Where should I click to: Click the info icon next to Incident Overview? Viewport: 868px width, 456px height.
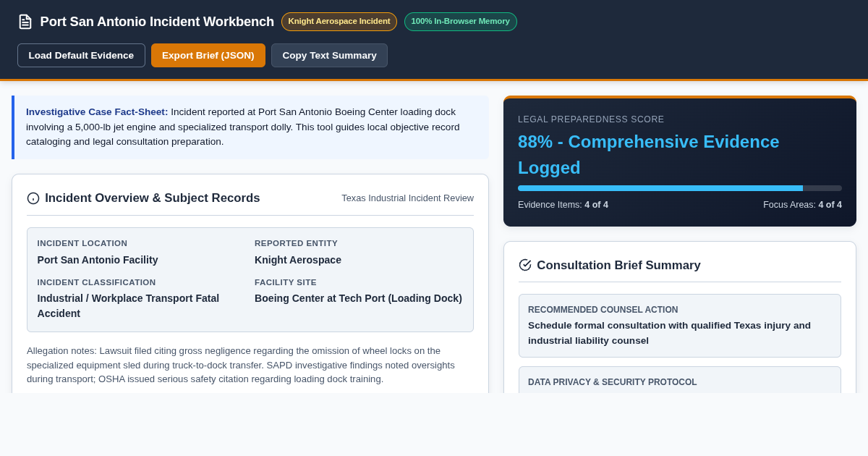coord(33,198)
